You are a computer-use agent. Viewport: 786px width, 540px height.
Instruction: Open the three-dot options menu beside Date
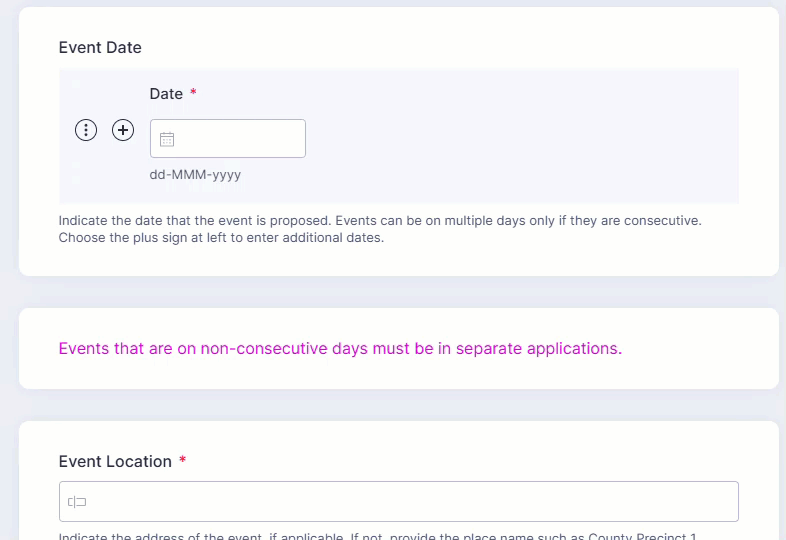click(87, 130)
